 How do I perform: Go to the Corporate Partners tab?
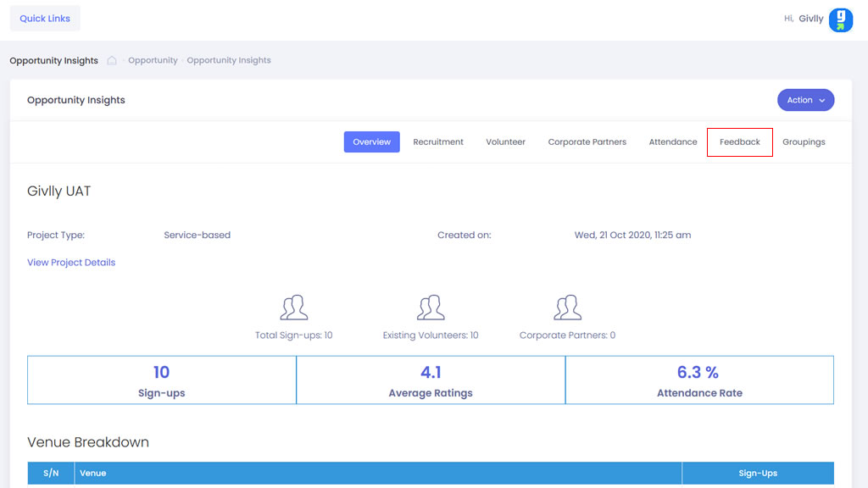click(x=587, y=142)
